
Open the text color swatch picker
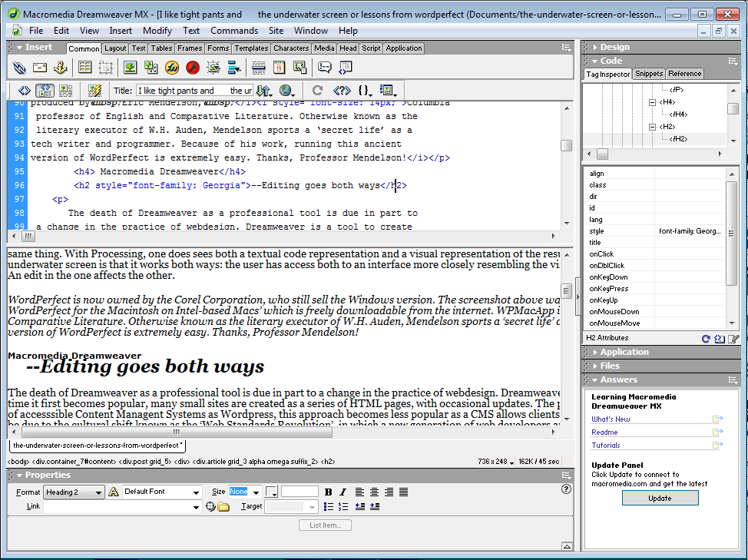(271, 492)
